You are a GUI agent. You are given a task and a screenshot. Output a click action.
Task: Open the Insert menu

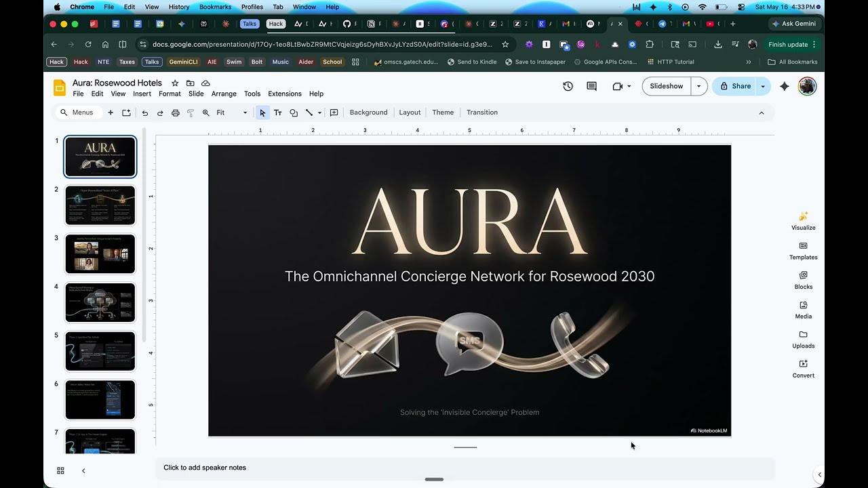142,94
